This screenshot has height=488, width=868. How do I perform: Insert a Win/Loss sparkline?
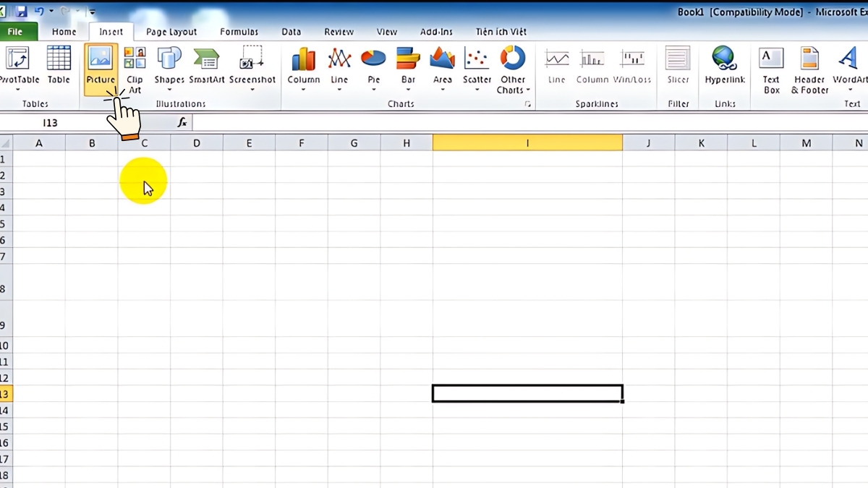(632, 69)
